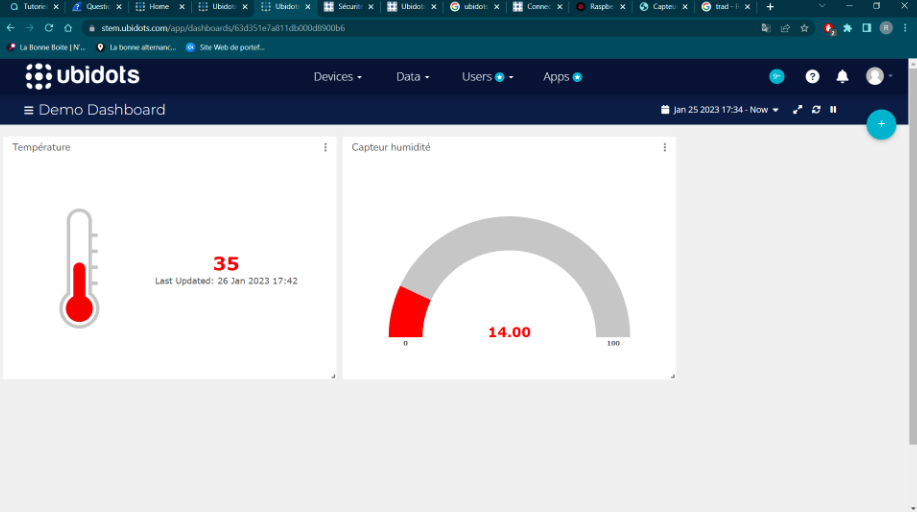
Task: Open Capteur humidité widget options menu
Action: pyautogui.click(x=664, y=148)
